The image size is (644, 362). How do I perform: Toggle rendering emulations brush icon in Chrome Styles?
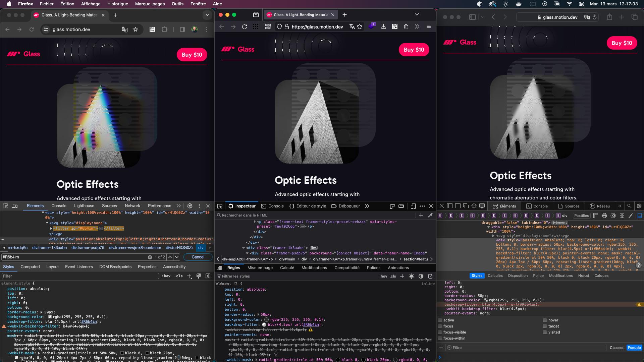tap(199, 276)
